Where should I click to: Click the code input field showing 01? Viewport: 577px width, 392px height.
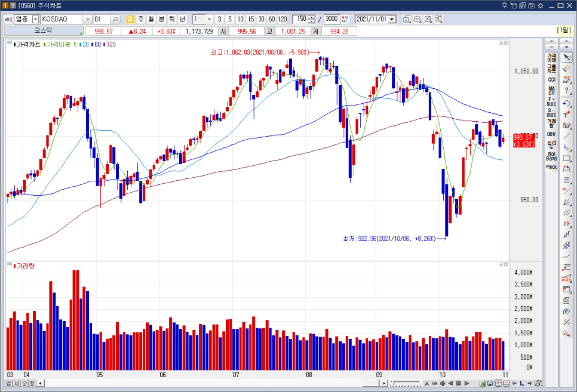click(102, 19)
